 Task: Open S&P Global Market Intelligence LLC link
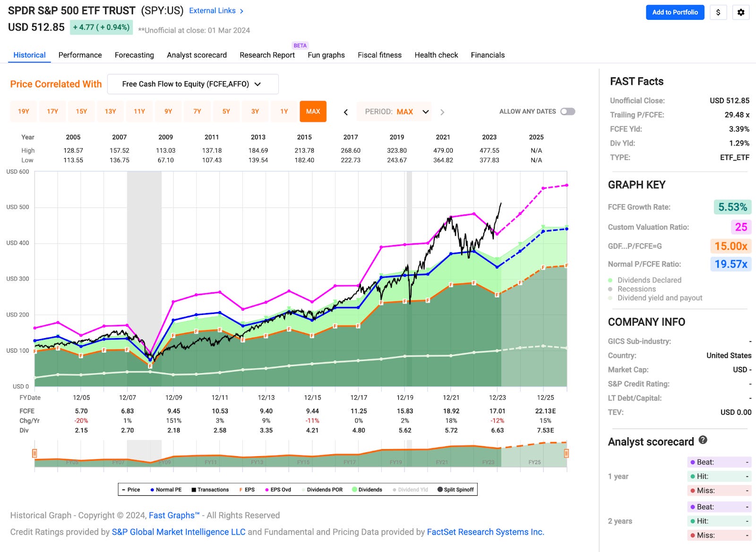[179, 532]
